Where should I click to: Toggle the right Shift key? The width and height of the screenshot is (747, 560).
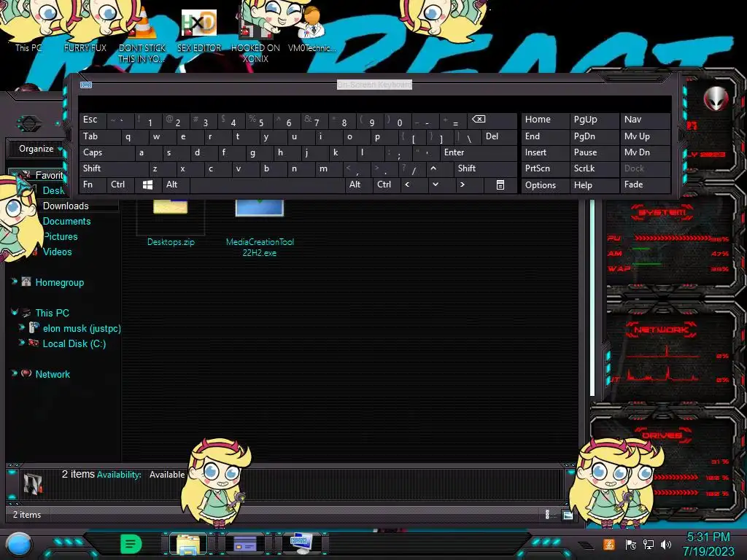pyautogui.click(x=485, y=168)
